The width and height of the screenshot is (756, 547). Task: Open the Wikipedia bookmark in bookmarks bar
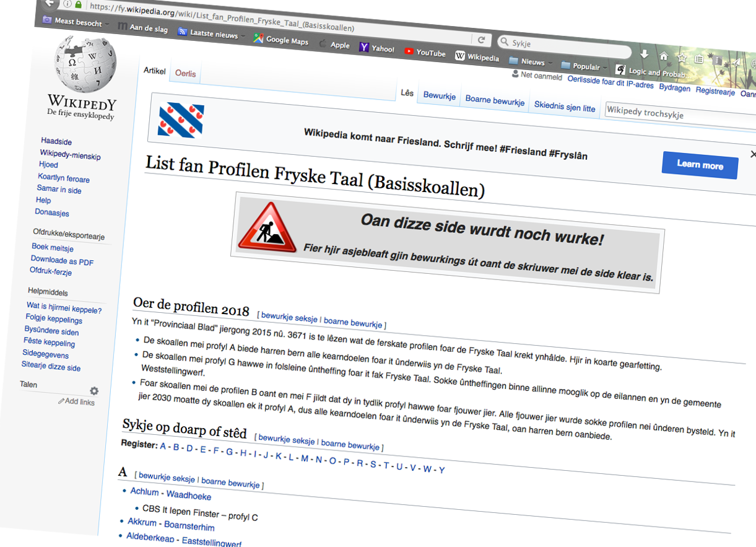[x=477, y=56]
